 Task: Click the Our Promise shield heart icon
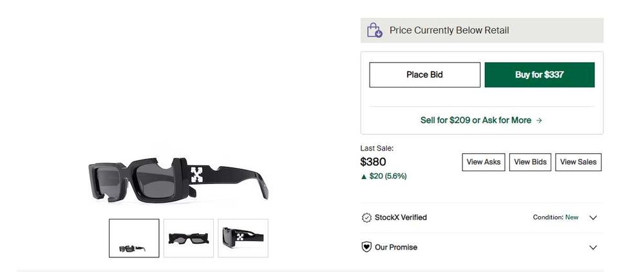(x=366, y=247)
